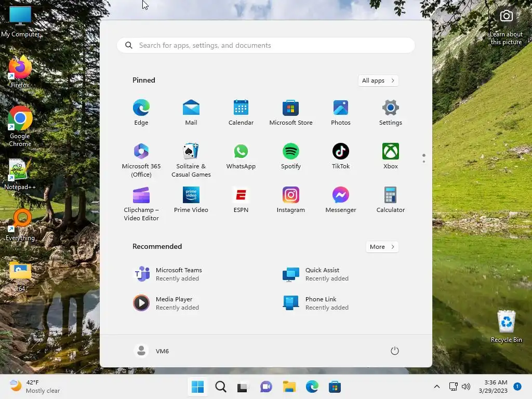Open Microsoft Teams in Recommended
532x399 pixels.
[168, 274]
